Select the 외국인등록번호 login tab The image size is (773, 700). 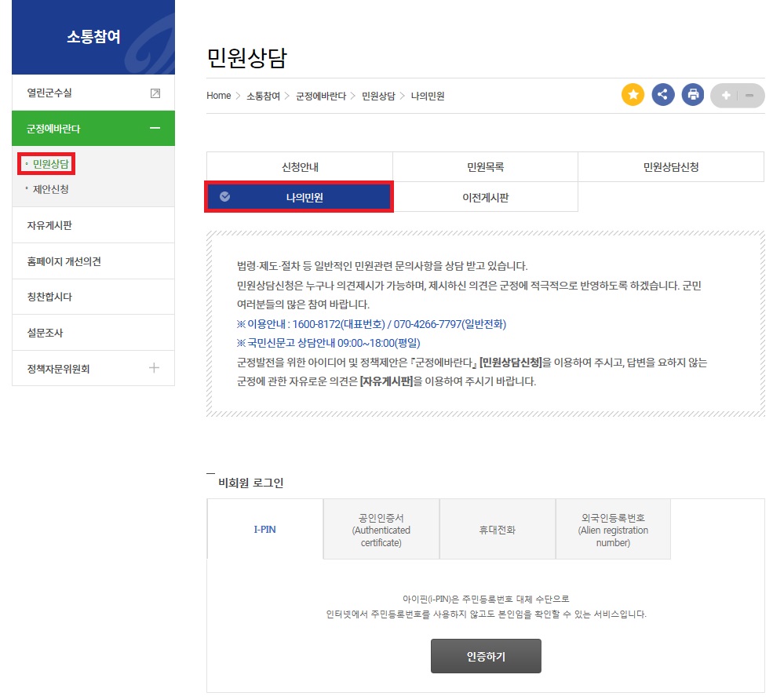[613, 528]
